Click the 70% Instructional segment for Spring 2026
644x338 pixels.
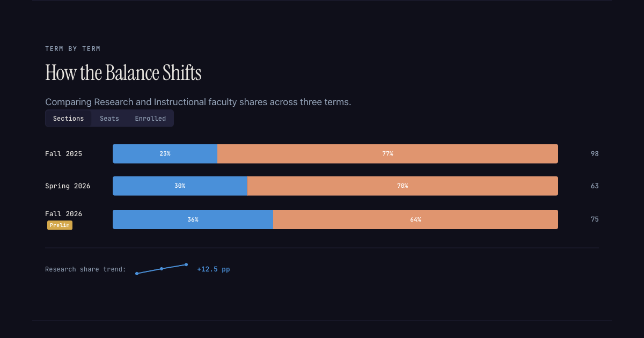402,186
